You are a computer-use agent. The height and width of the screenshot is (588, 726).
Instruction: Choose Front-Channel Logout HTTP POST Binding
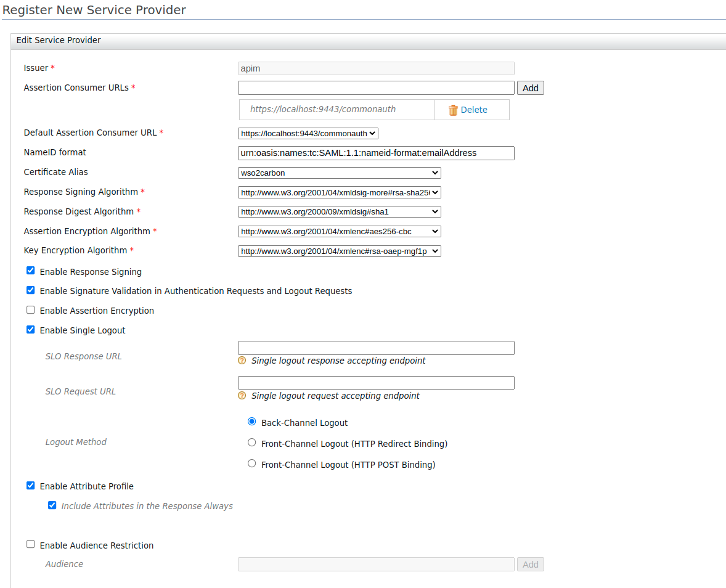(251, 463)
